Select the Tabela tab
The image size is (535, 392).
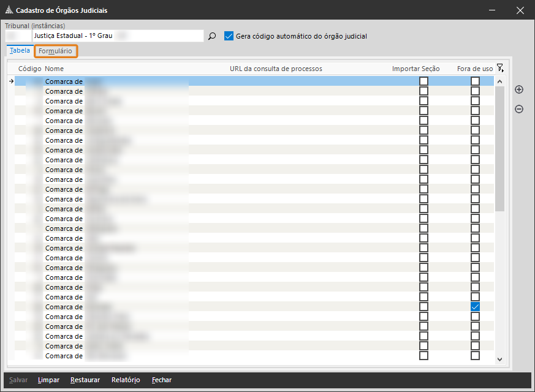tap(20, 50)
